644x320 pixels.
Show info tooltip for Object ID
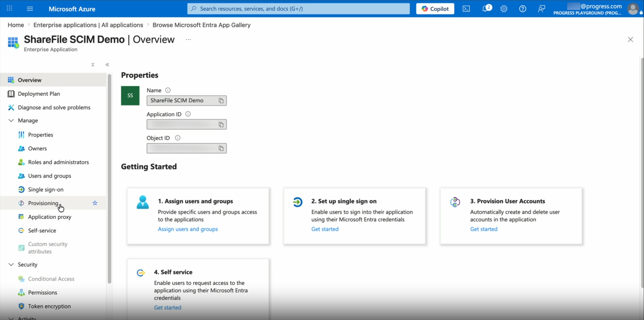click(x=177, y=138)
